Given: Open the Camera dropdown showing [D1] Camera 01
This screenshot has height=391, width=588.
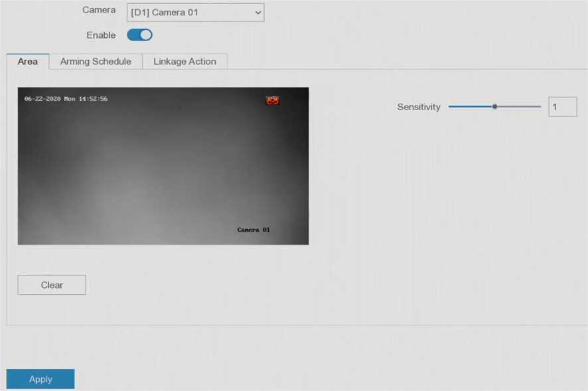Looking at the screenshot, I should click(195, 13).
